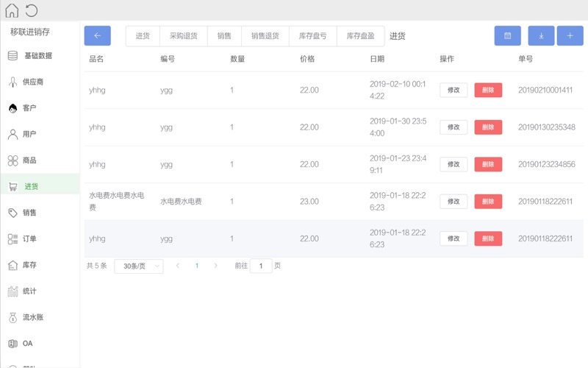
Task: Click the refresh icon at top
Action: pyautogui.click(x=32, y=10)
